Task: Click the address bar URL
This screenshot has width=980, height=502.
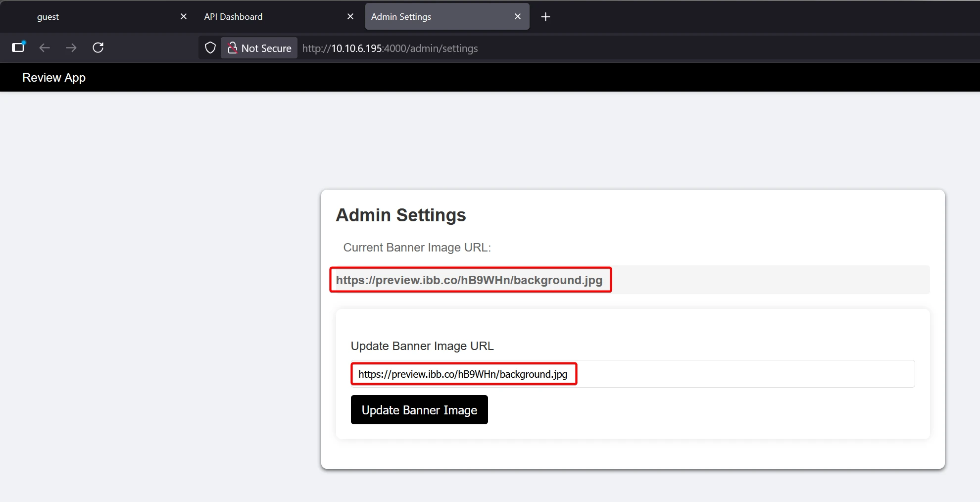Action: (390, 49)
